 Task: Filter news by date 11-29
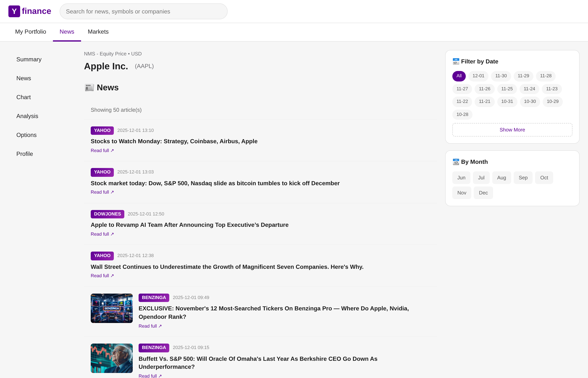pos(523,76)
